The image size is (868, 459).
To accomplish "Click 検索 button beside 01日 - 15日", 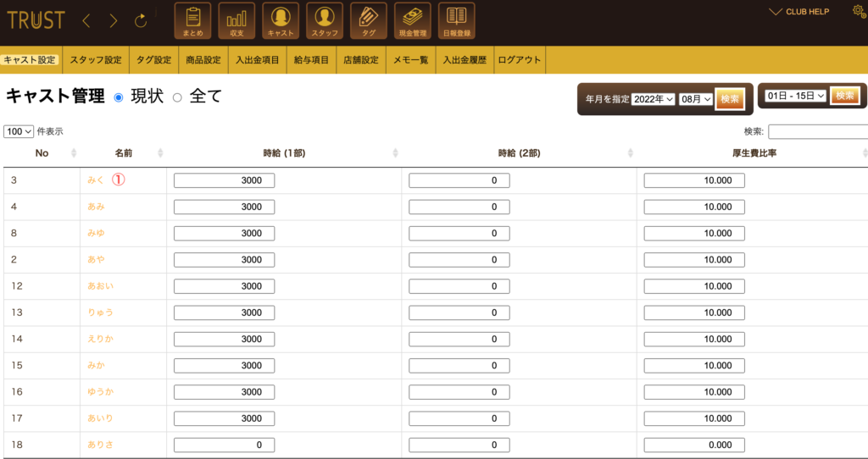I will [x=845, y=95].
